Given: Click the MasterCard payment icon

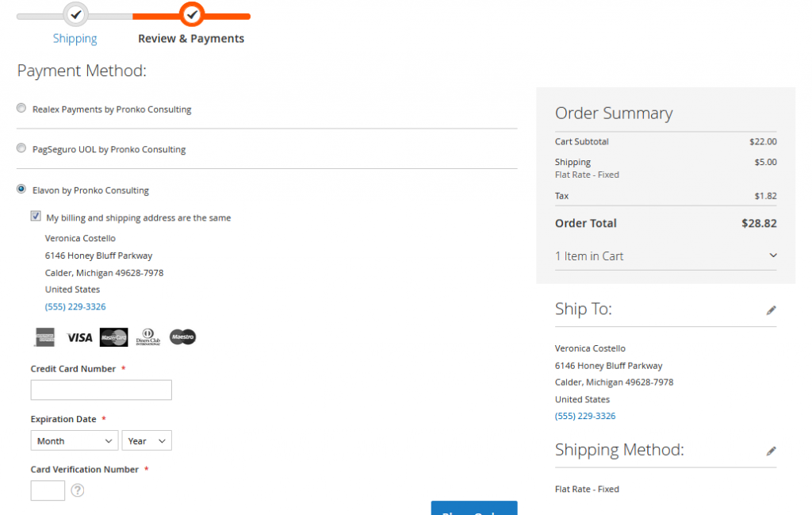Looking at the screenshot, I should coord(113,336).
